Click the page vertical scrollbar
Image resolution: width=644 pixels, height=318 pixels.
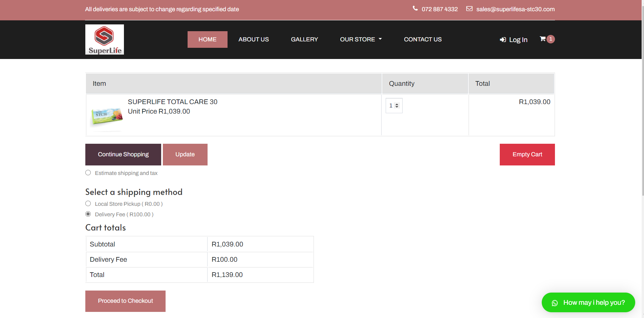point(643,102)
